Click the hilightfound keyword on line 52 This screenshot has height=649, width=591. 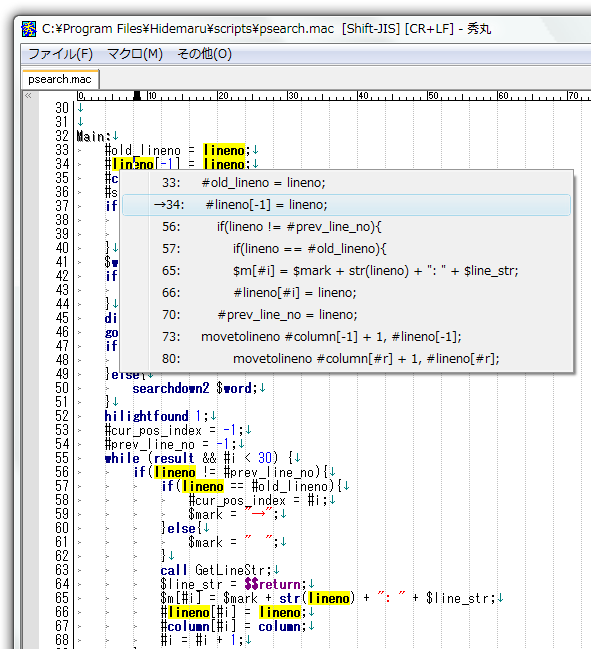pyautogui.click(x=146, y=416)
